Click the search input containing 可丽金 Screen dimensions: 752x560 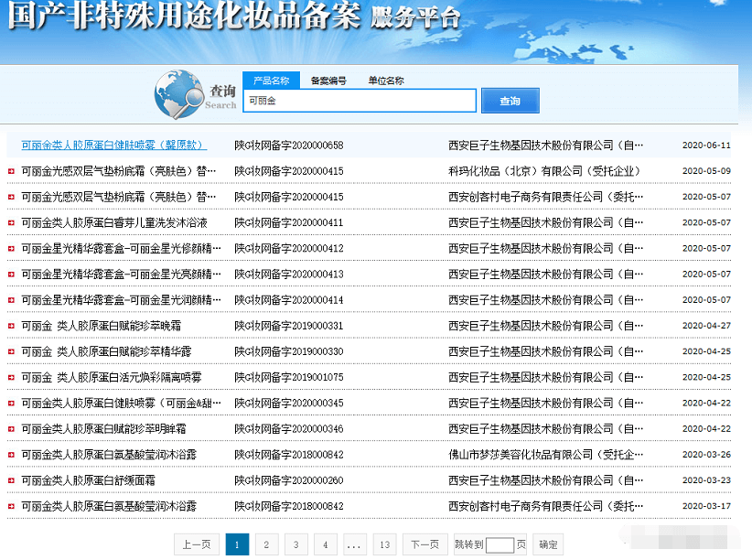pos(359,101)
